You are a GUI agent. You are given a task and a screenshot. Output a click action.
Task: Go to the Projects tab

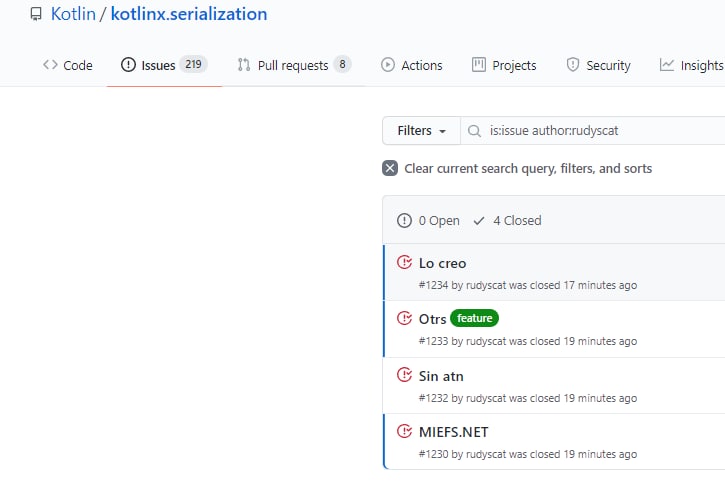(x=504, y=65)
